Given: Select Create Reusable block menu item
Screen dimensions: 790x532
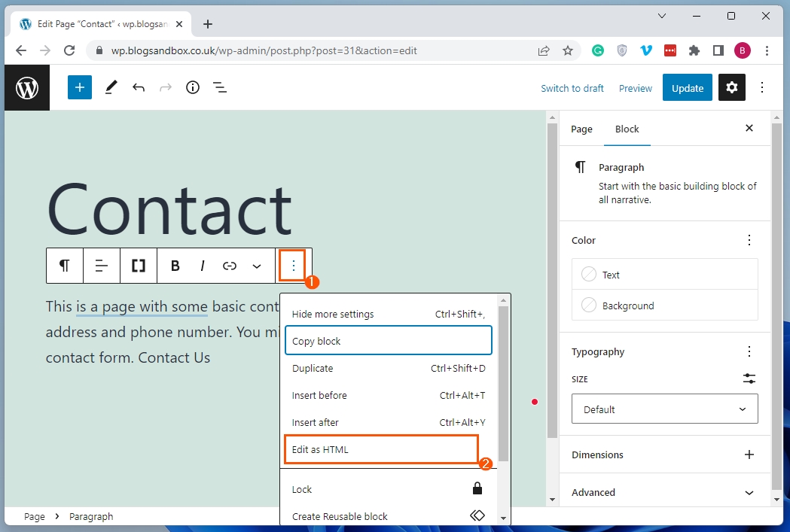Looking at the screenshot, I should coord(389,516).
